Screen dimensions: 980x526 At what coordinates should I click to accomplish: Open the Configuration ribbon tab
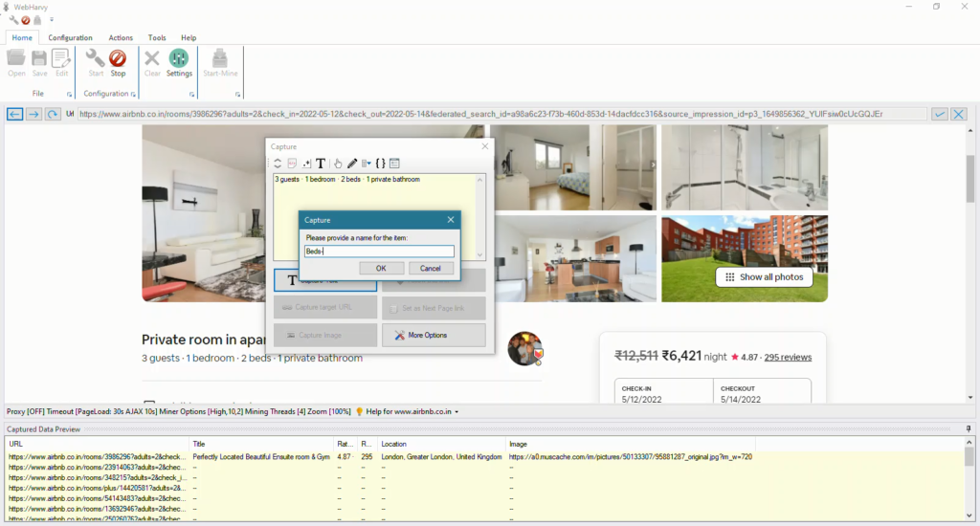[x=71, y=37]
